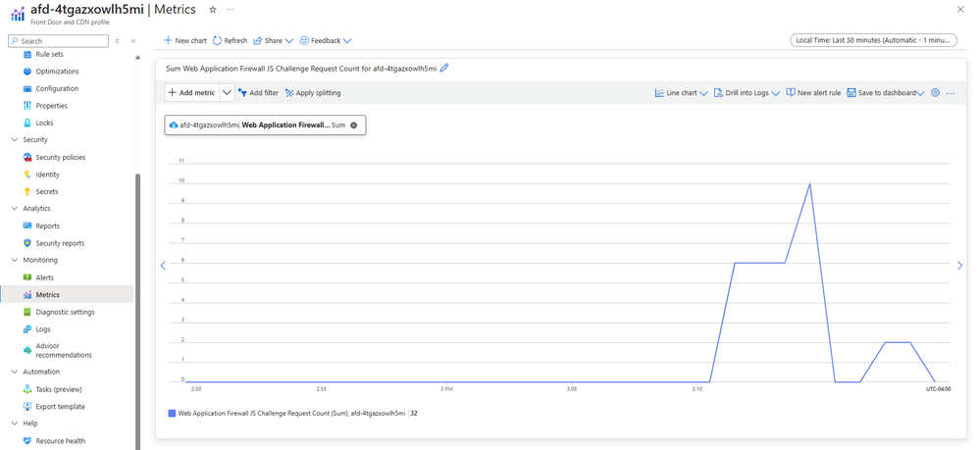Viewport: 980px width, 450px height.
Task: Click the Apply splitting icon
Action: [x=289, y=93]
